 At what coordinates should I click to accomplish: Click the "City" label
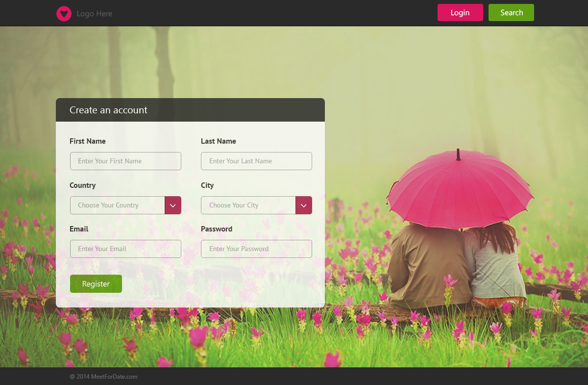207,185
